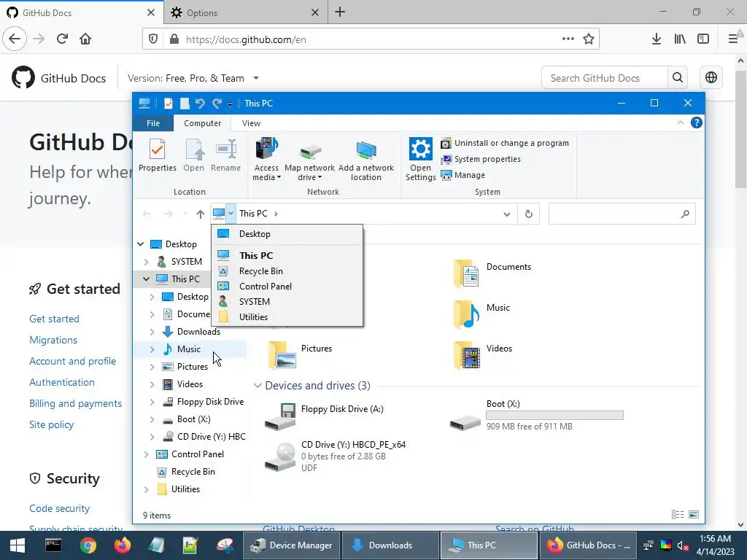The width and height of the screenshot is (747, 560).
Task: Reload the GitHub Docs page
Action: [62, 39]
